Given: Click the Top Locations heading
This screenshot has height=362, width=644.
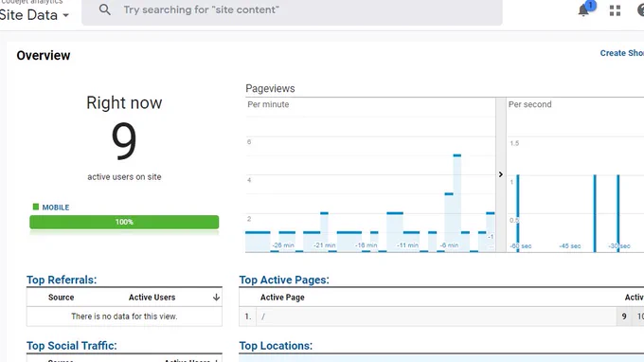Looking at the screenshot, I should click(276, 346).
